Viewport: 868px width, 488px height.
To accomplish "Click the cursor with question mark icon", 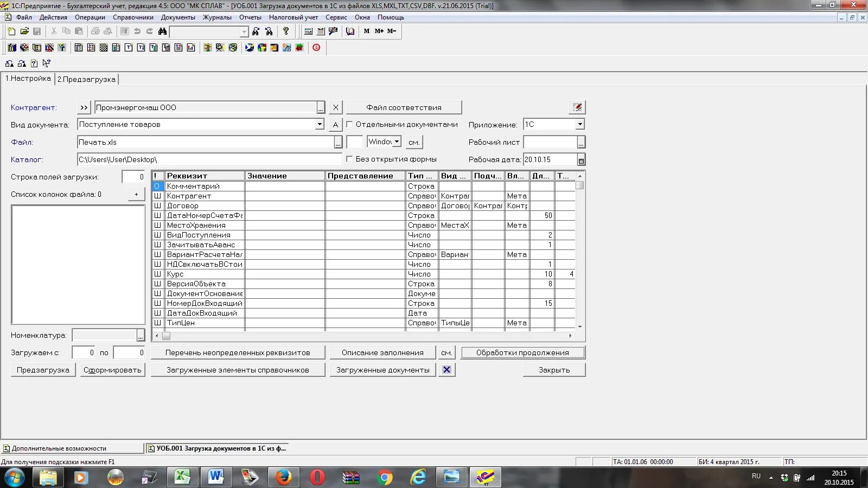I will pyautogui.click(x=47, y=63).
